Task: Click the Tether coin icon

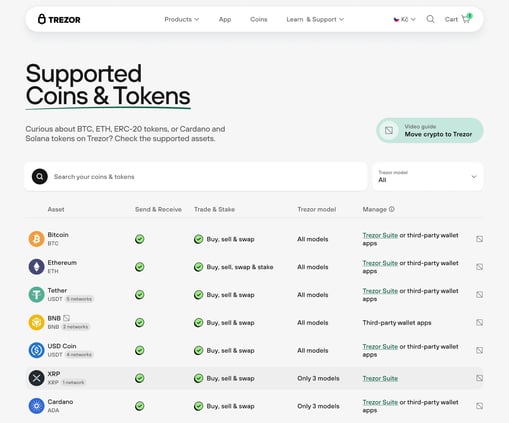Action: point(36,295)
